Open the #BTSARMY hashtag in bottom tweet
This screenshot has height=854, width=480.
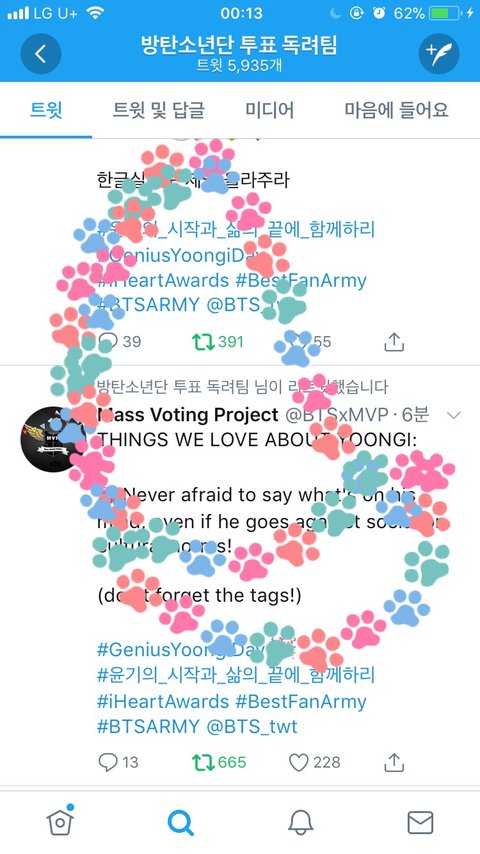[148, 727]
